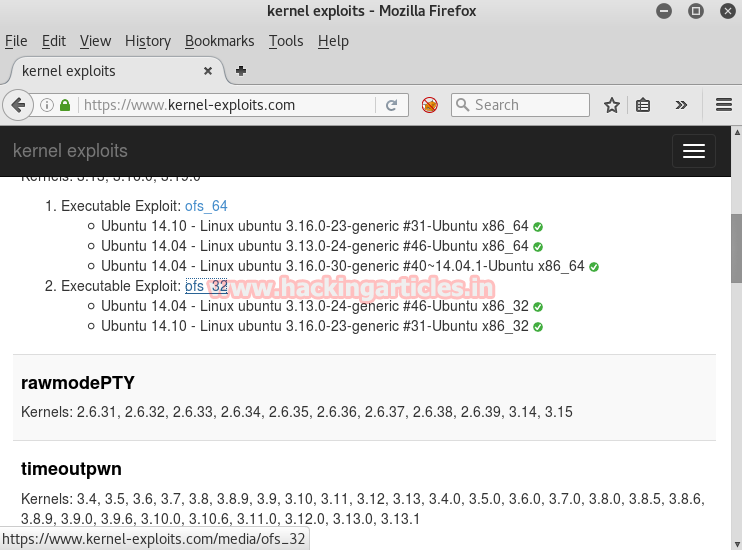This screenshot has height=550, width=742.
Task: Click the page scrollbar thumb
Action: coord(736,248)
